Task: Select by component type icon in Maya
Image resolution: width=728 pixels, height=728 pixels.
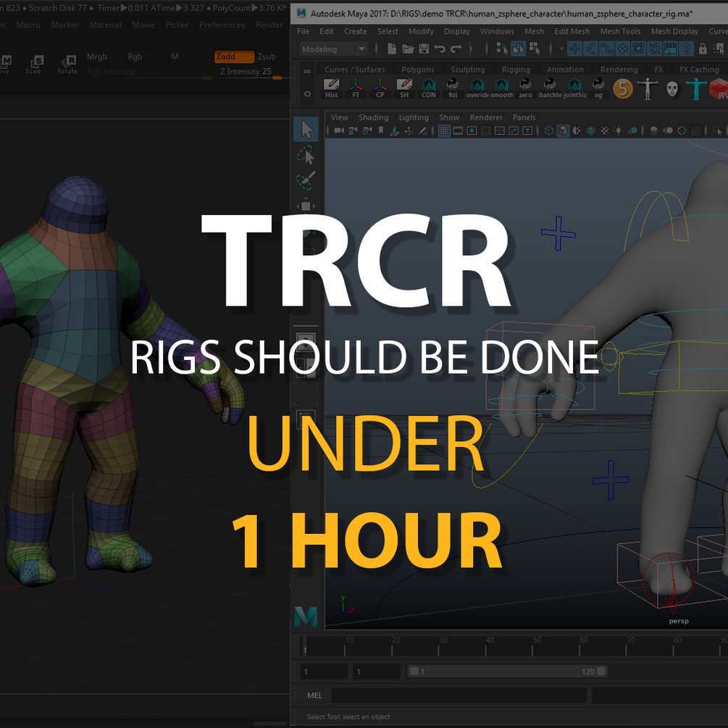Action: coord(535,49)
